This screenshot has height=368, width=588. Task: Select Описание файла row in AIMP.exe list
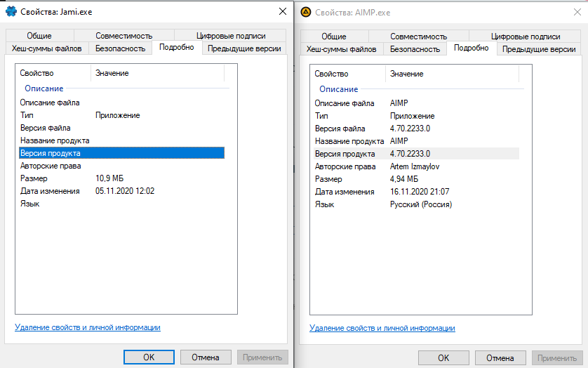416,103
